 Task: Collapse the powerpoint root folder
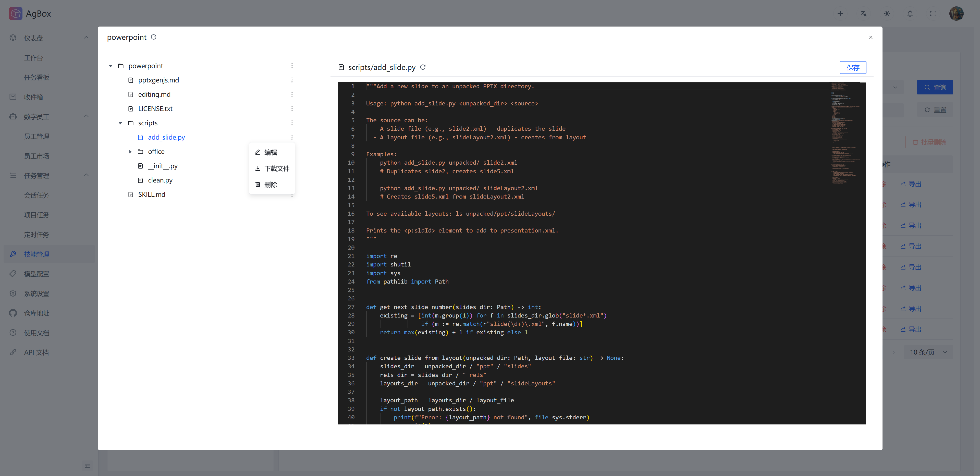(x=111, y=66)
